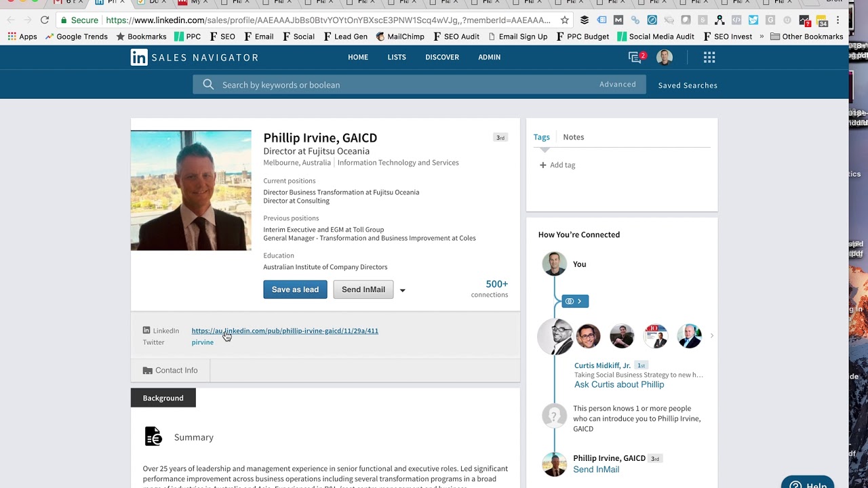Click the chain-link extension icon
Screen dimensions: 868x488
coord(635,20)
